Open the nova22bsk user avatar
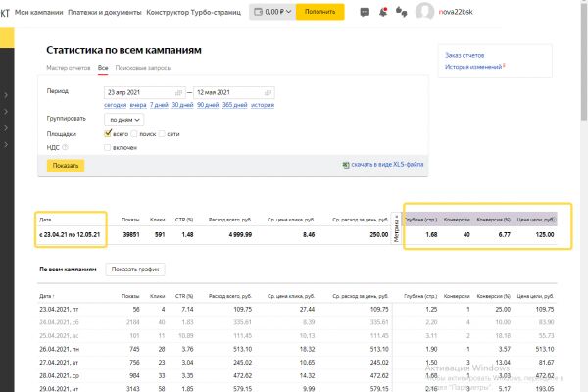 tap(425, 12)
